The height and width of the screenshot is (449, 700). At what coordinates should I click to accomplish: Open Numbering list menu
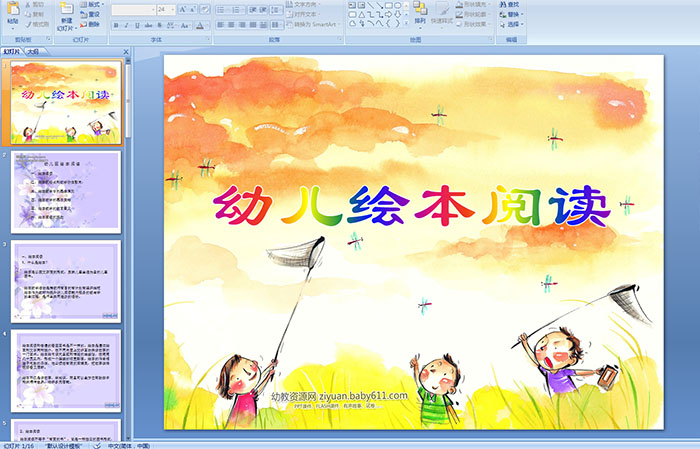click(x=238, y=9)
